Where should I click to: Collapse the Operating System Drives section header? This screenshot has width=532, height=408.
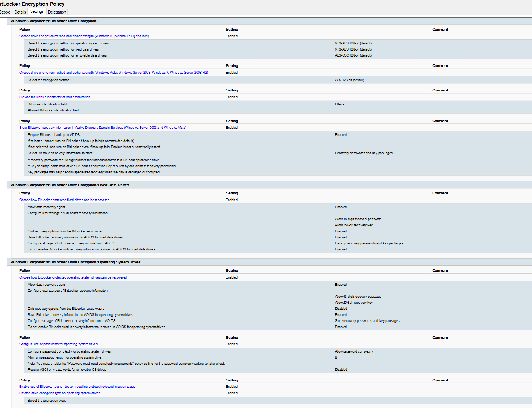click(270, 262)
